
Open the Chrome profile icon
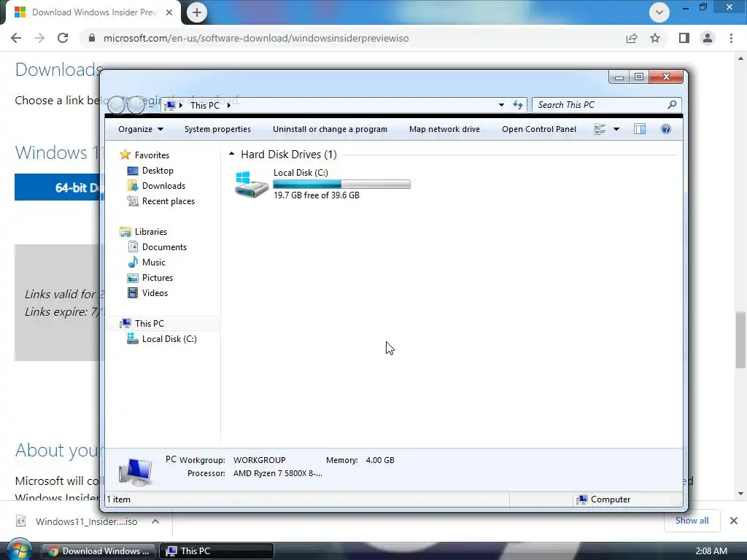click(708, 38)
